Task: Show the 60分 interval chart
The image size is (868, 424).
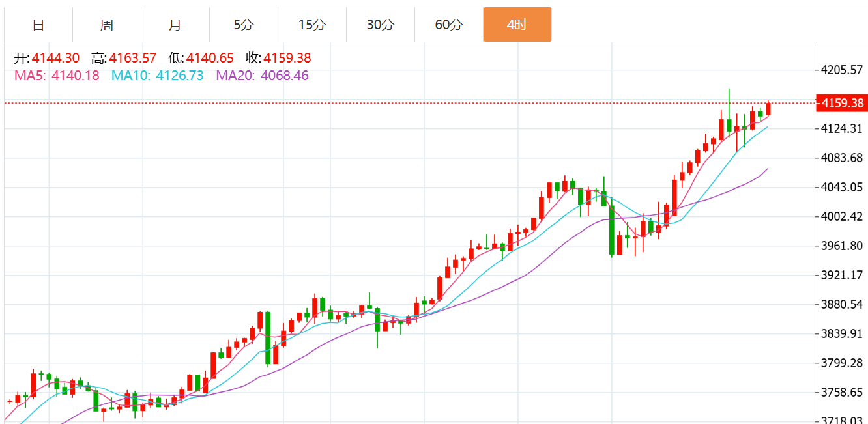Action: (x=449, y=25)
